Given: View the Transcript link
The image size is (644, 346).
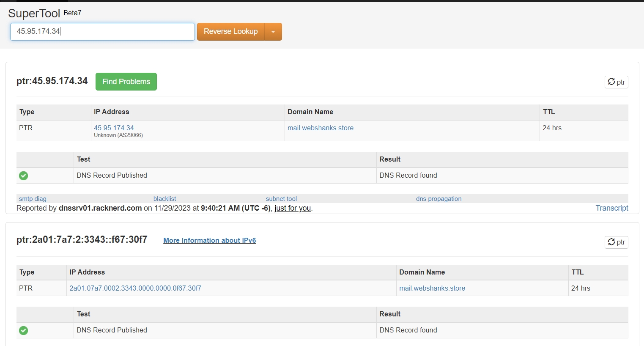Looking at the screenshot, I should tap(611, 208).
